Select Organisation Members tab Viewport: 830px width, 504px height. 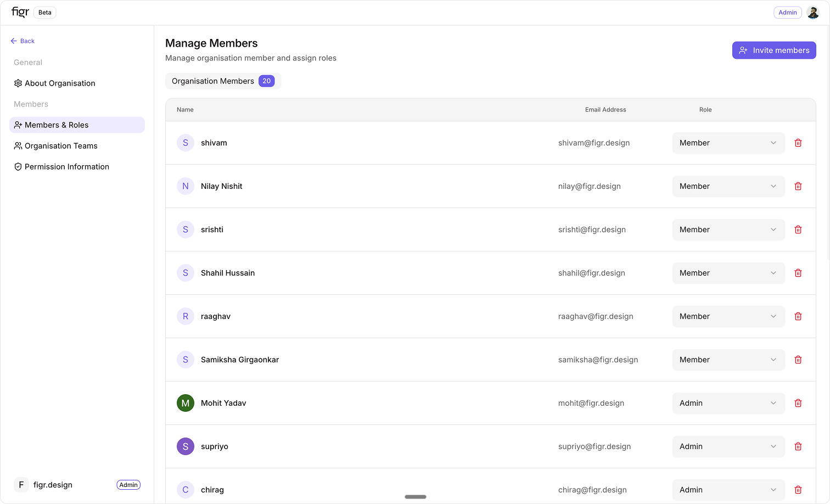coord(223,81)
